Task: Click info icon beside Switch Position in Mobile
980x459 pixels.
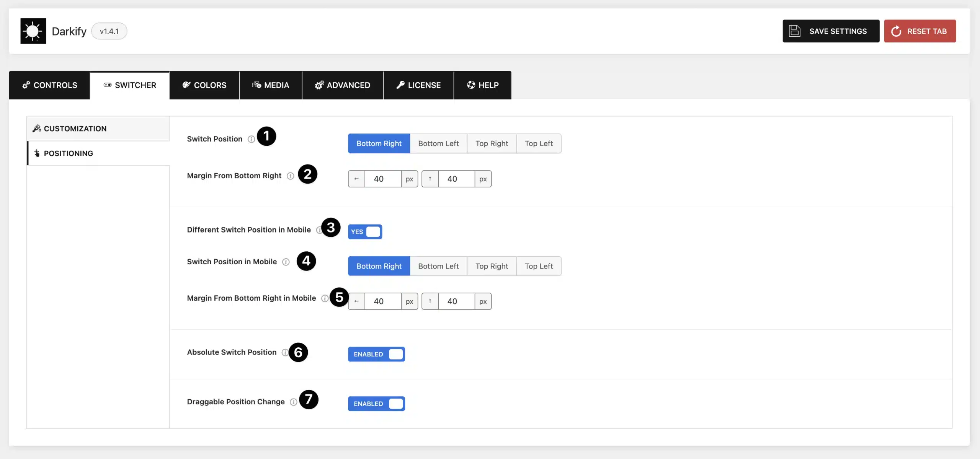Action: coord(286,262)
